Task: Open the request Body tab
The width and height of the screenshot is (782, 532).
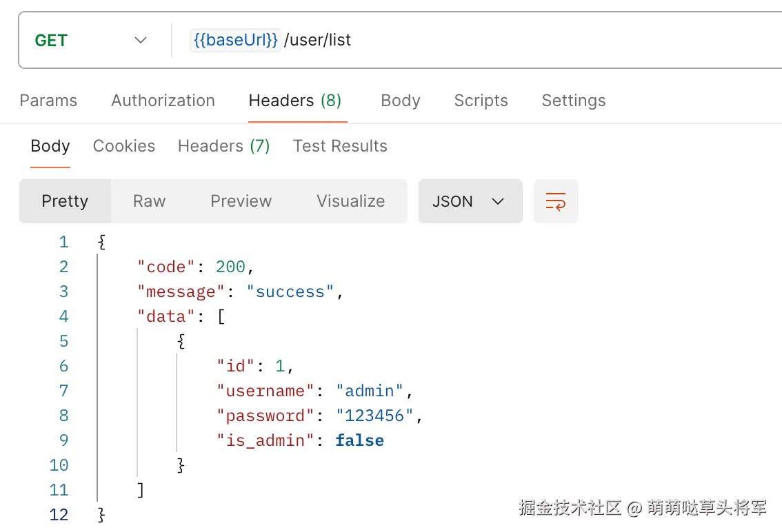Action: click(x=400, y=101)
